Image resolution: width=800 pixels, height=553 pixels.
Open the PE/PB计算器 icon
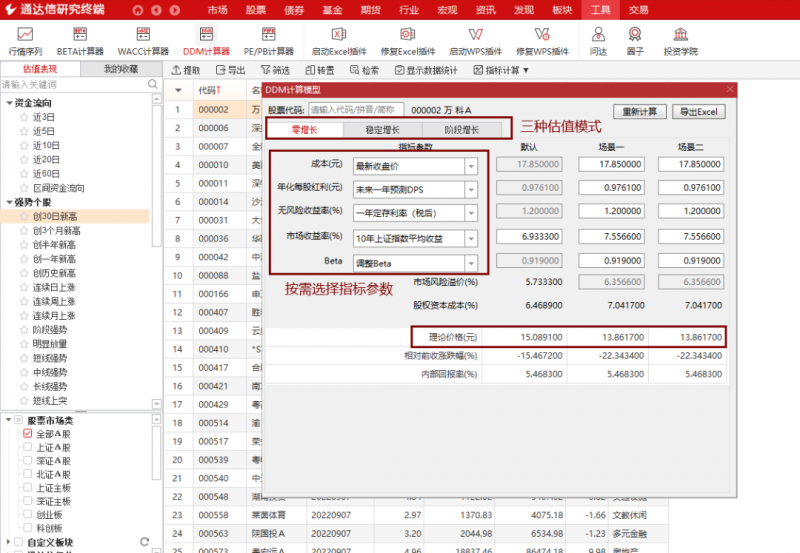[269, 41]
